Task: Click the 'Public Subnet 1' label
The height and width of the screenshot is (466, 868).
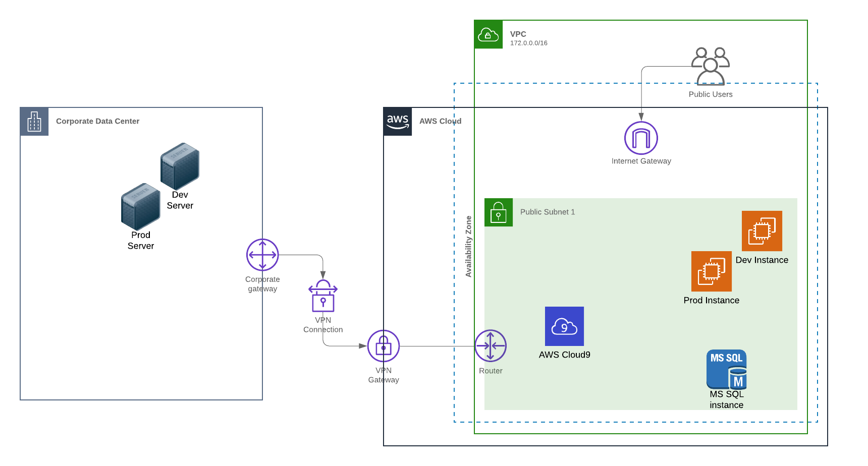Action: pyautogui.click(x=548, y=212)
